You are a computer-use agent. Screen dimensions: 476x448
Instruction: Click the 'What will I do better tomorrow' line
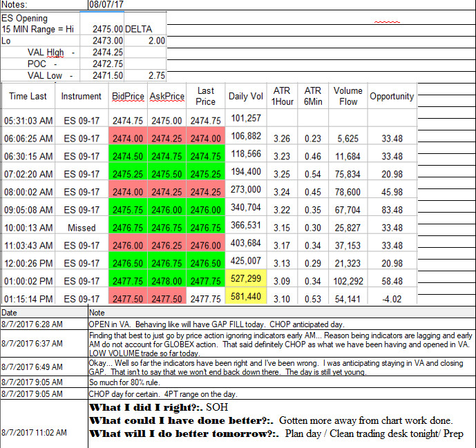(x=276, y=434)
